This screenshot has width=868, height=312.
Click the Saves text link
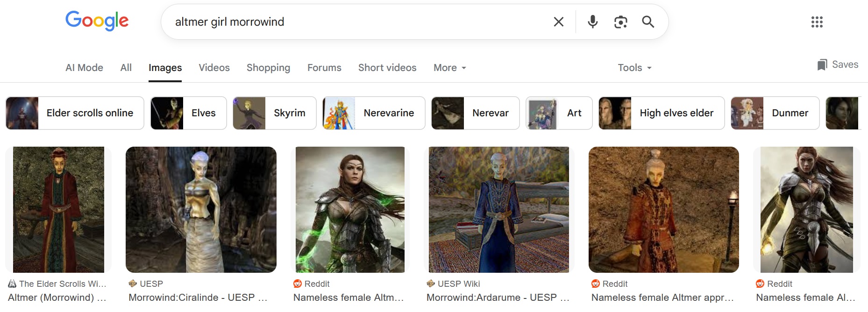(845, 64)
